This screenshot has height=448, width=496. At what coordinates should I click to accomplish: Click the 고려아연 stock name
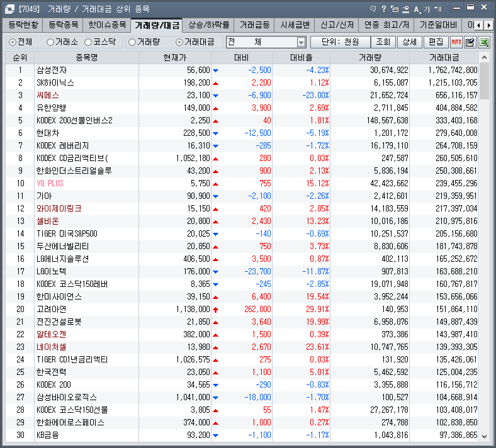pos(51,309)
